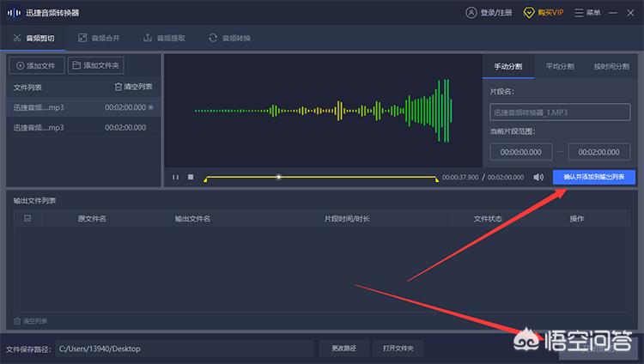Switch to 音频合并 tab
644x364 pixels.
(100, 38)
